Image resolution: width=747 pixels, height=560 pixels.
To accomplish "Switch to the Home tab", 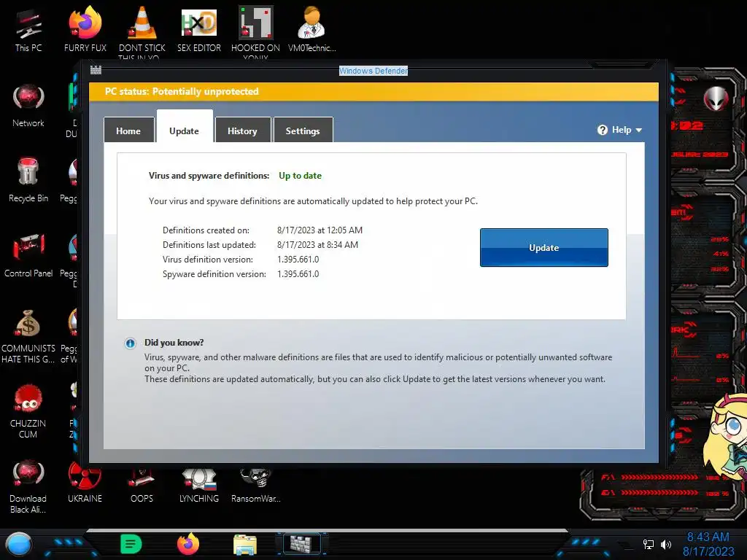I will [x=128, y=130].
